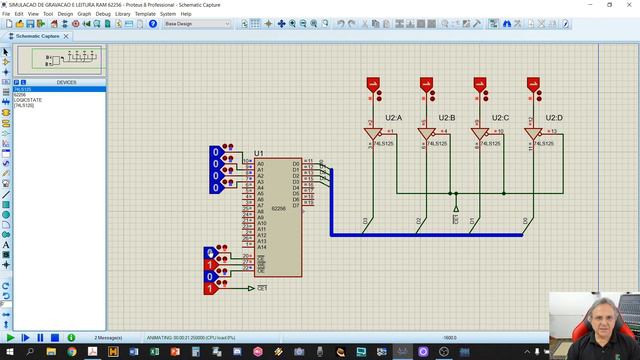Toggle the grid display toolbar icon

pyautogui.click(x=255, y=24)
